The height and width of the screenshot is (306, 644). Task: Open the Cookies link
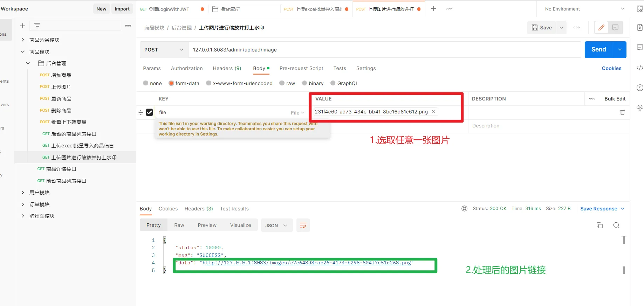[x=611, y=68]
